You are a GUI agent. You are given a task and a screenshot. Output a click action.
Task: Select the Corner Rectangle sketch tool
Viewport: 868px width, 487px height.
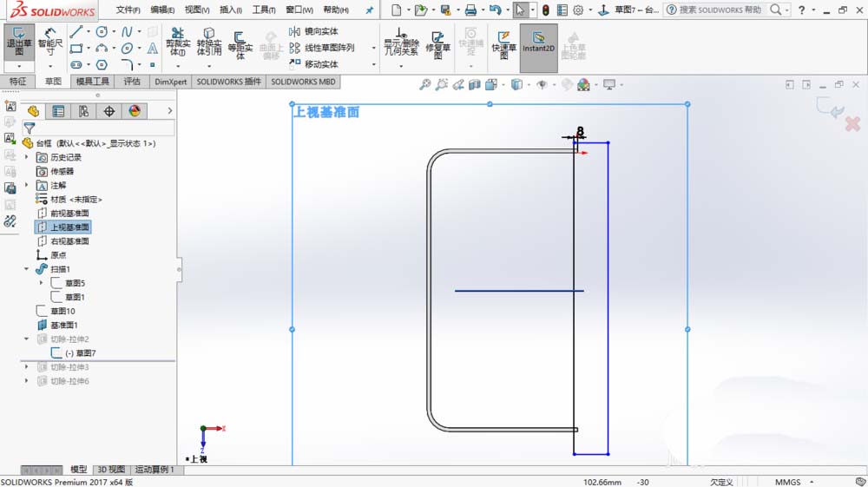76,48
